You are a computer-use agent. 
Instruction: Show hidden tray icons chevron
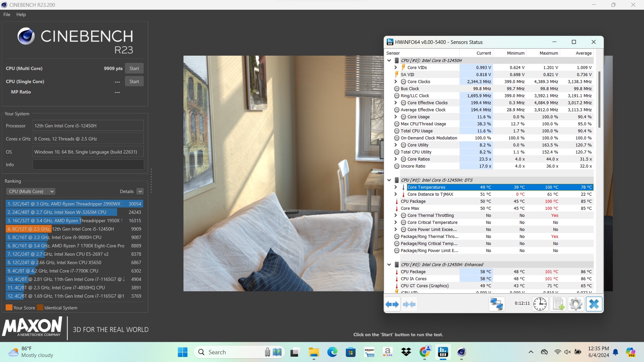(531, 352)
